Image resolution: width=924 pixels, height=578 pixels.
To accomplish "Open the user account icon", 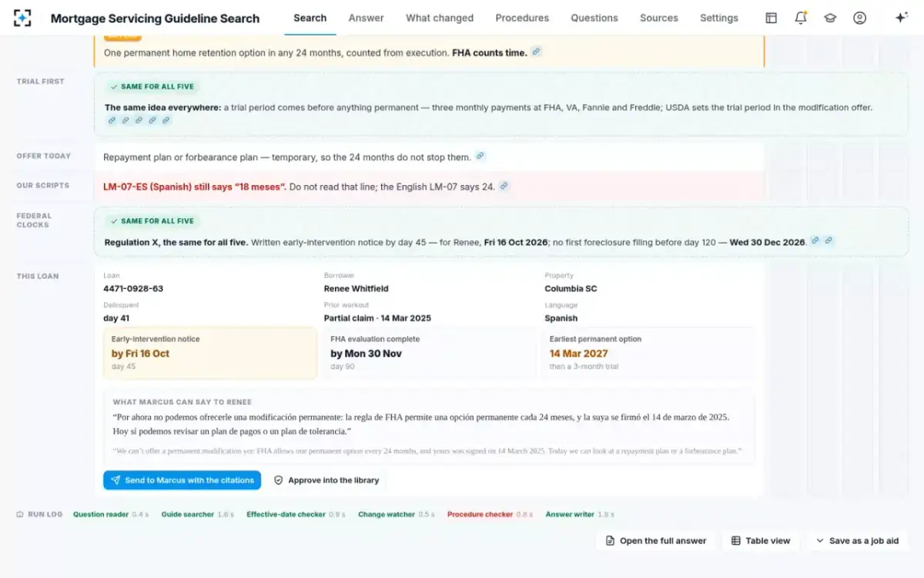I will 860,18.
